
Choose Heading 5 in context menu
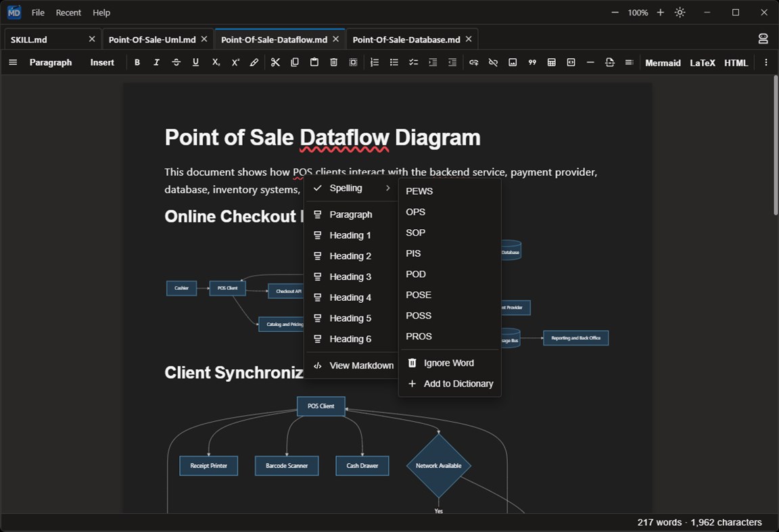[x=351, y=318]
